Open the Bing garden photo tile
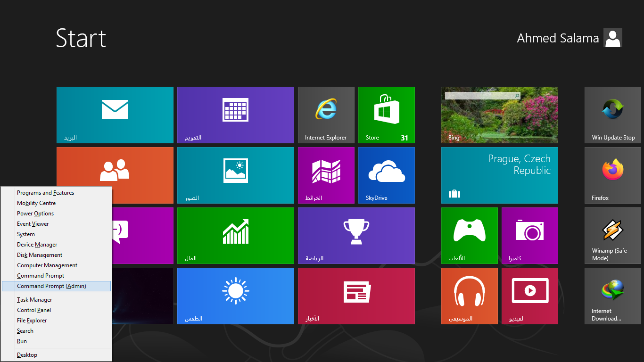This screenshot has height=362, width=644. pyautogui.click(x=500, y=115)
